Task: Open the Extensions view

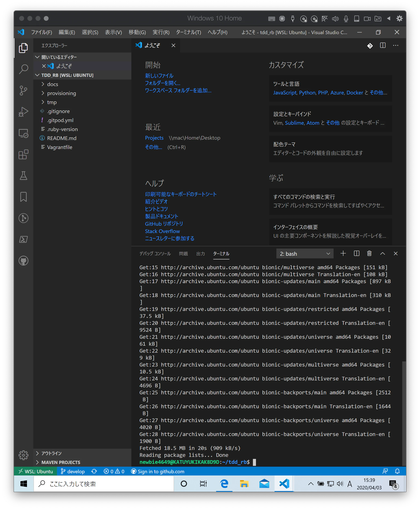Action: pos(23,154)
